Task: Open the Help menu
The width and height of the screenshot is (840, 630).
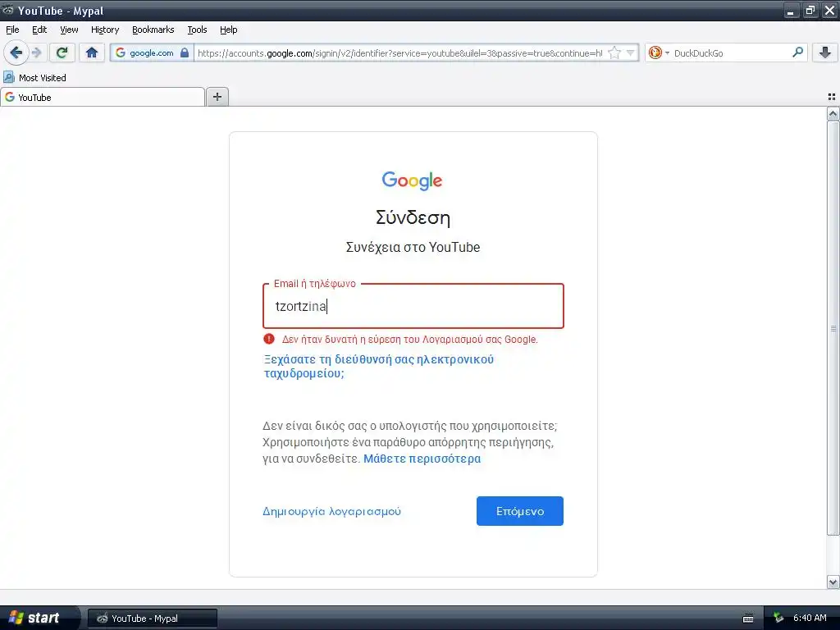Action: pos(229,30)
